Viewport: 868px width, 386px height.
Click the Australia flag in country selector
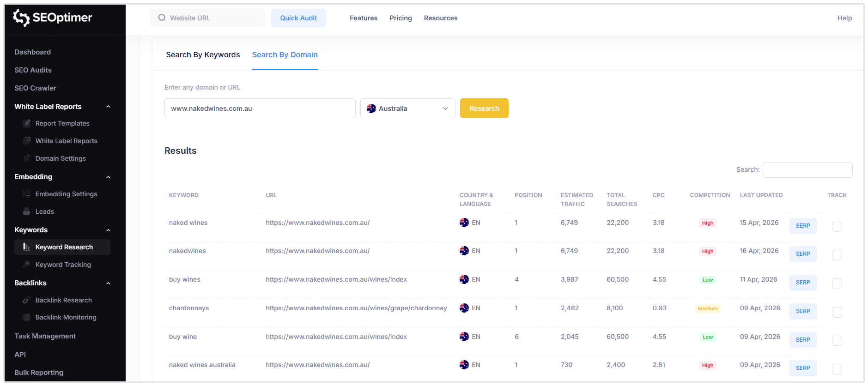point(371,109)
